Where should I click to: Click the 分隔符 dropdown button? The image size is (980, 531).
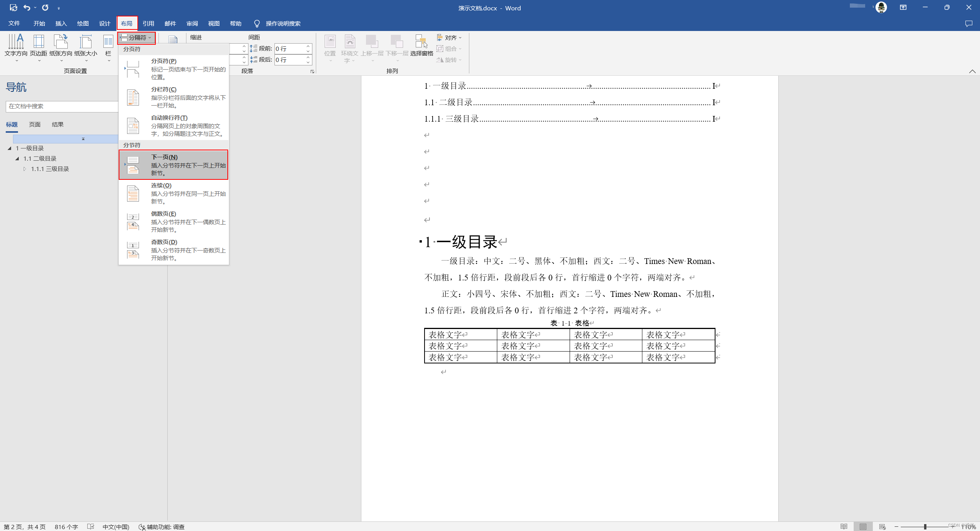tap(137, 37)
